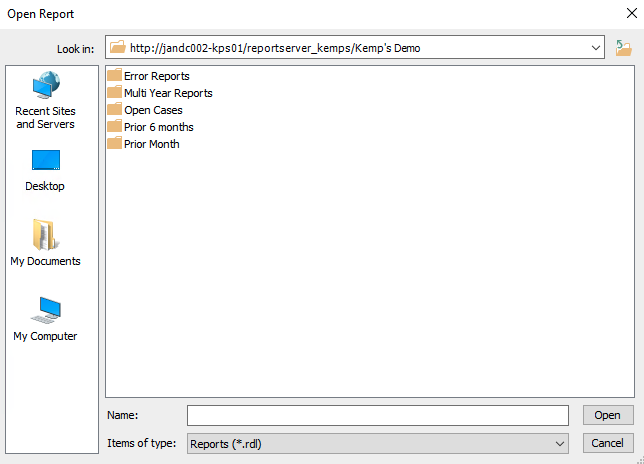Expand the Items of type dropdown

(x=560, y=443)
